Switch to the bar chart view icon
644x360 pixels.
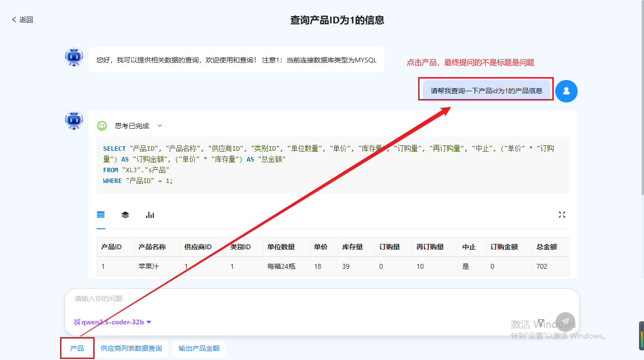pos(150,215)
